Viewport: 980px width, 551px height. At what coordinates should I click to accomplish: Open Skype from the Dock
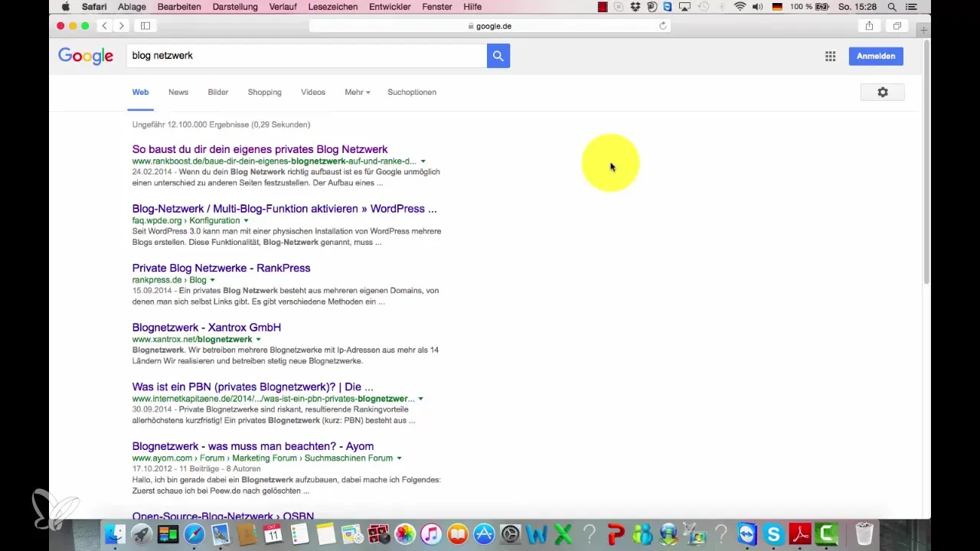pos(774,534)
